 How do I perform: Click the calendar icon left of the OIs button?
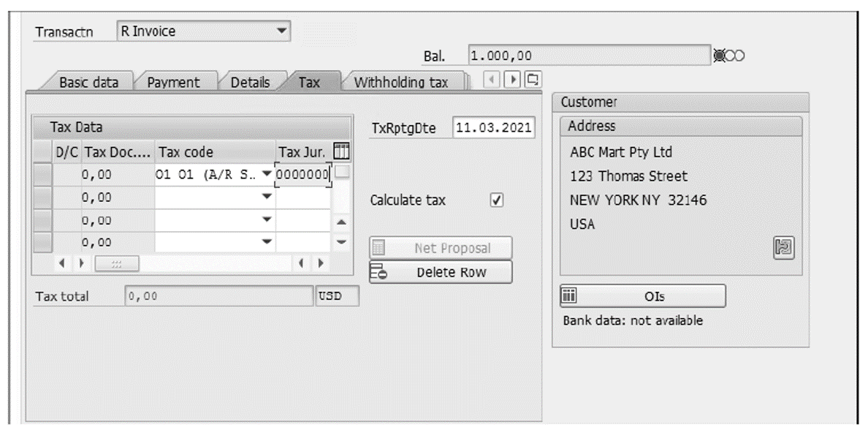pos(569,295)
